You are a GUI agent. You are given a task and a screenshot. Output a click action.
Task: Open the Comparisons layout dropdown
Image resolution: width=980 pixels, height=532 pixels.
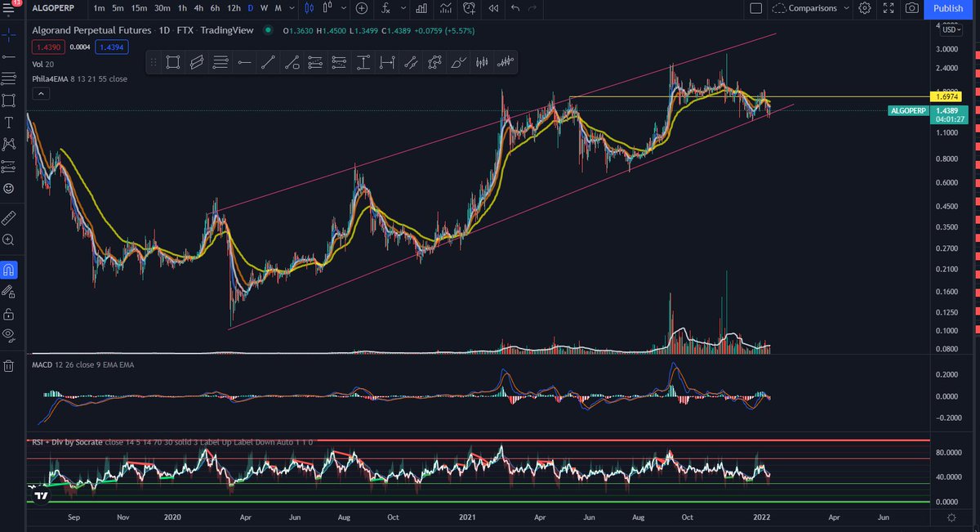click(810, 8)
